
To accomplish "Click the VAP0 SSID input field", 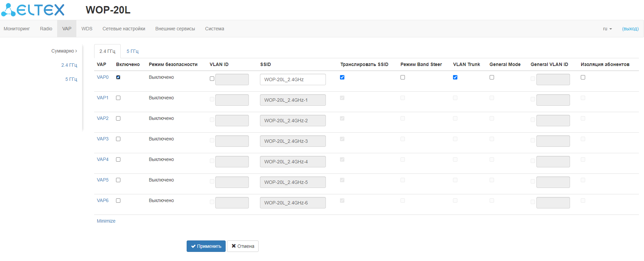I will (293, 79).
